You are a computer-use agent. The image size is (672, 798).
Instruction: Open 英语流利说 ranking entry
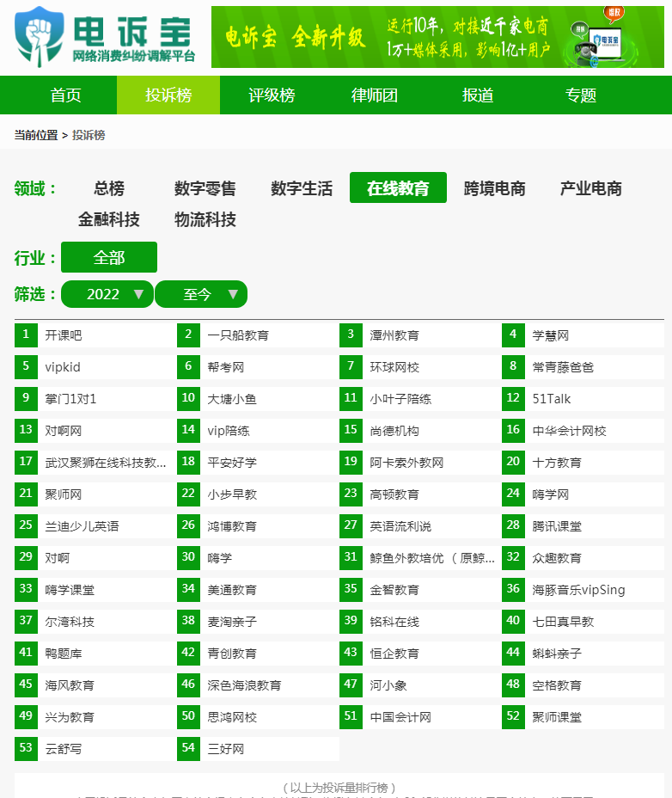420,526
